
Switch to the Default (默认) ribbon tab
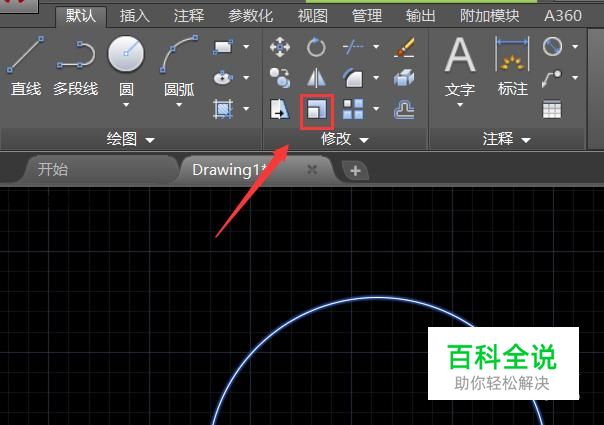click(x=81, y=16)
